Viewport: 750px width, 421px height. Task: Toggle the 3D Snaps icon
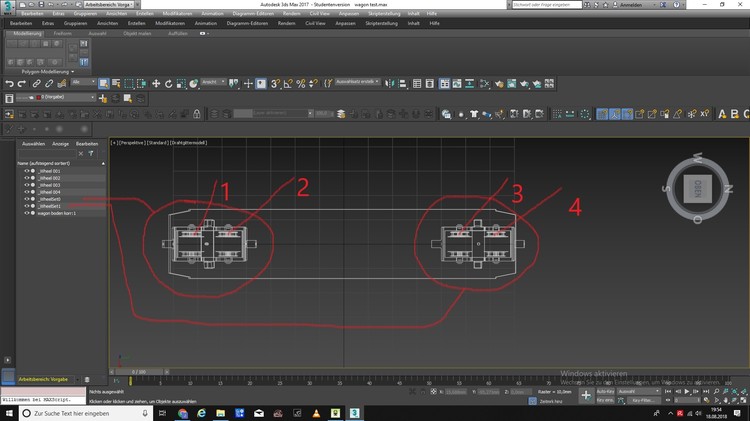click(x=275, y=84)
